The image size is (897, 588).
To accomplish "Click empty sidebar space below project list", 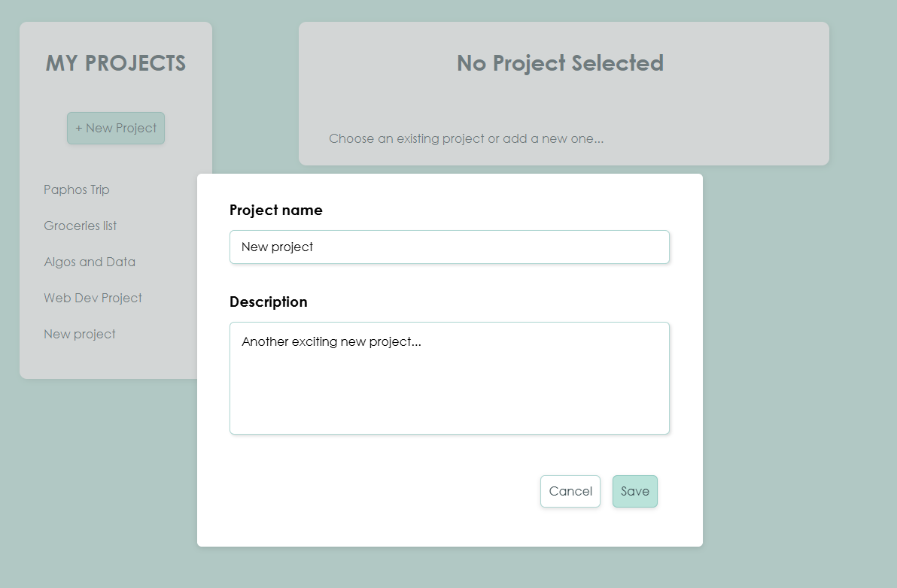I will [x=113, y=362].
